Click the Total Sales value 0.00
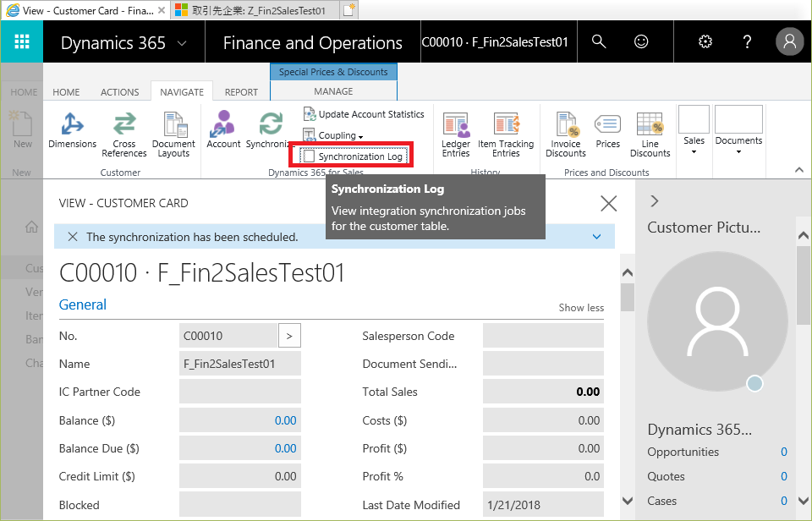812x521 pixels. tap(588, 392)
